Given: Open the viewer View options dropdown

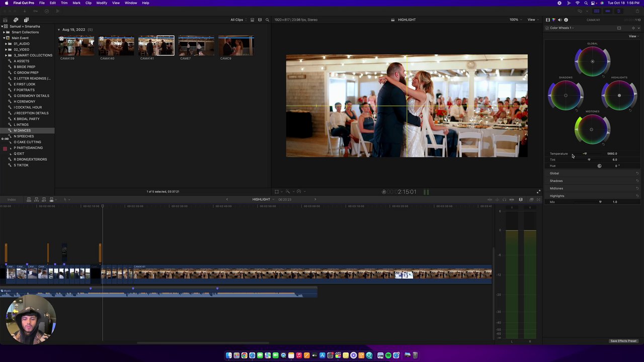Looking at the screenshot, I should 532,20.
